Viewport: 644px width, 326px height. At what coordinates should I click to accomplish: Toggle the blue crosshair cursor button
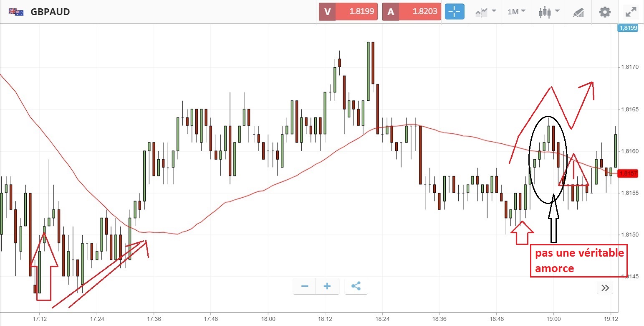pyautogui.click(x=455, y=12)
